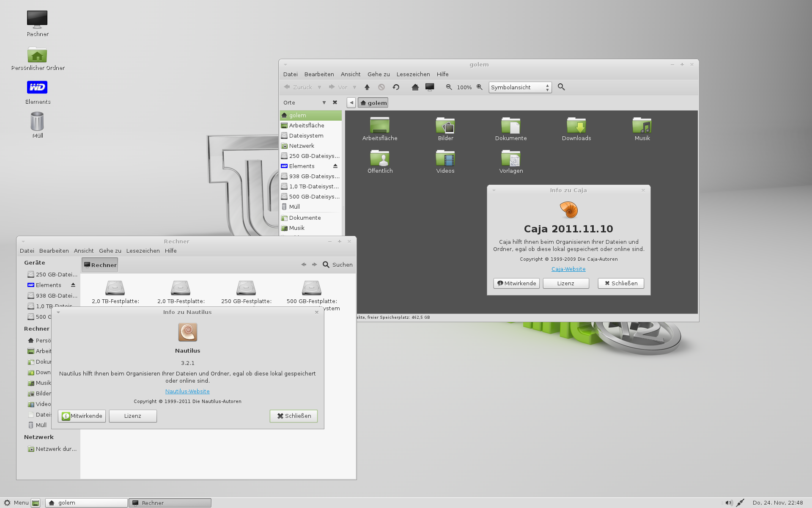Follow the Nautilus-Website link
The width and height of the screenshot is (812, 508).
coord(187,391)
